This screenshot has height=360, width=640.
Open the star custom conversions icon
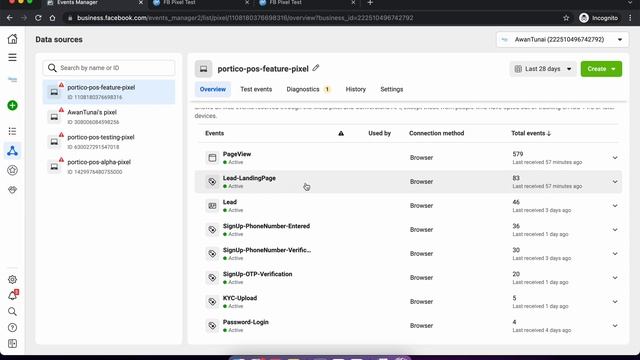pyautogui.click(x=12, y=170)
